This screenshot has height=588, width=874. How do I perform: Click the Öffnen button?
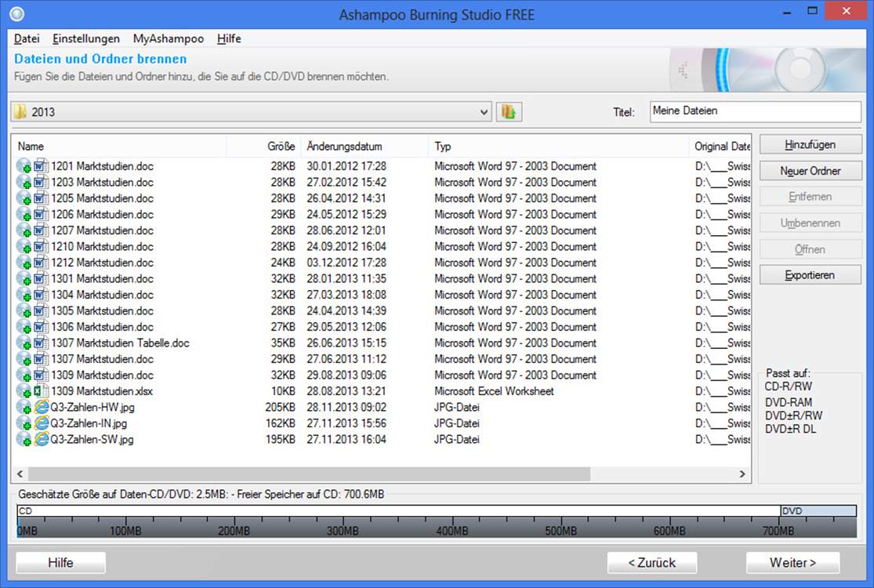click(x=811, y=249)
